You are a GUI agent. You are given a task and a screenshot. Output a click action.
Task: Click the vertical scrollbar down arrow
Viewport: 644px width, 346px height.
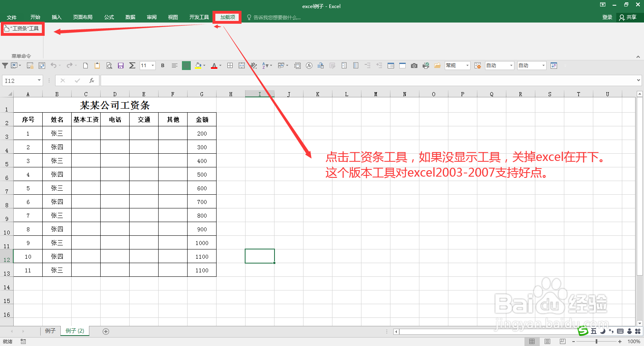click(640, 323)
